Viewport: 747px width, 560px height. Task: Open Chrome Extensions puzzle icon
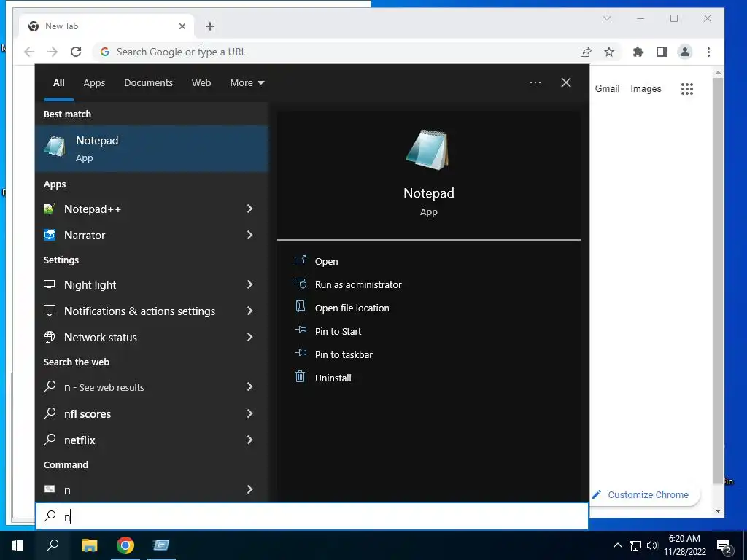(x=638, y=52)
